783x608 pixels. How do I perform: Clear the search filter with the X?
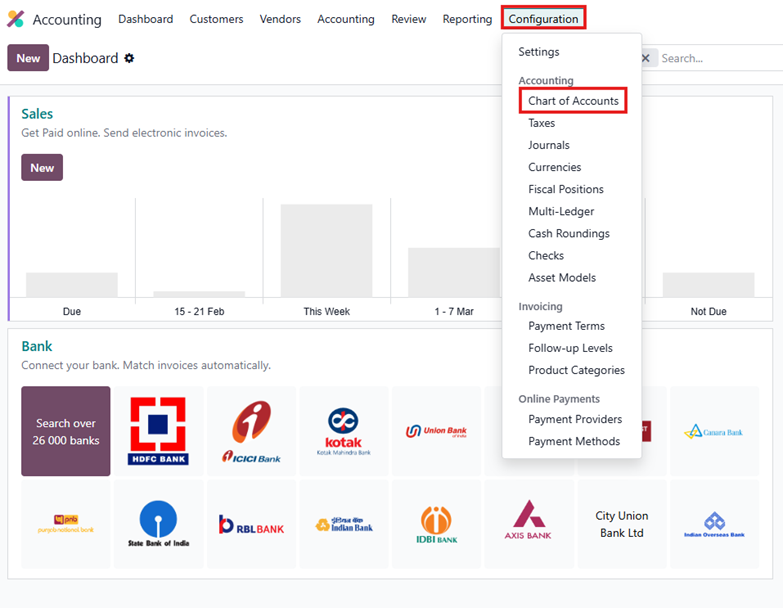[x=646, y=59]
